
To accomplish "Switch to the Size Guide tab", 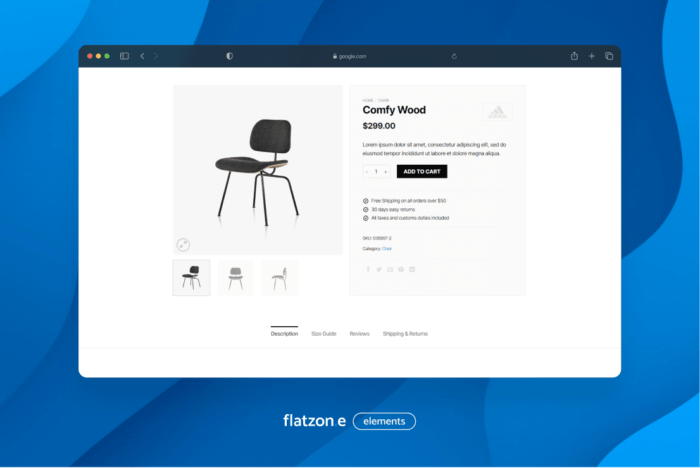I will 323,334.
